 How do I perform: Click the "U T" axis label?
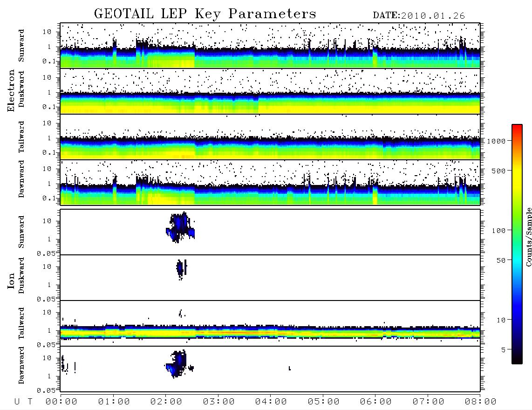[x=23, y=402]
